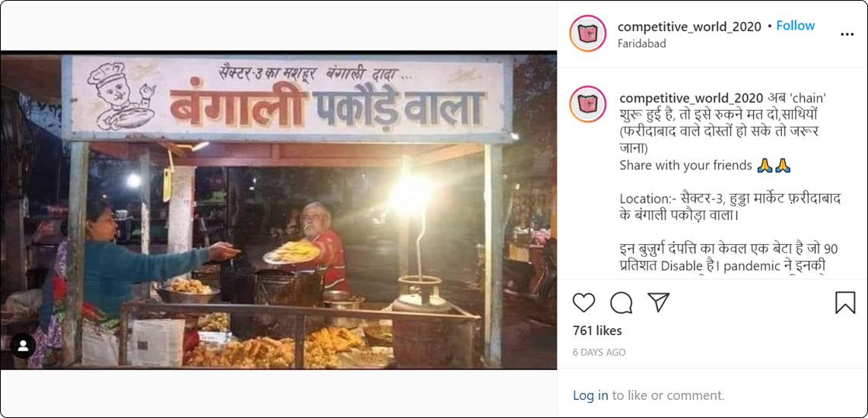Click the username at the caption start
Image resolution: width=868 pixels, height=418 pixels.
tap(692, 98)
